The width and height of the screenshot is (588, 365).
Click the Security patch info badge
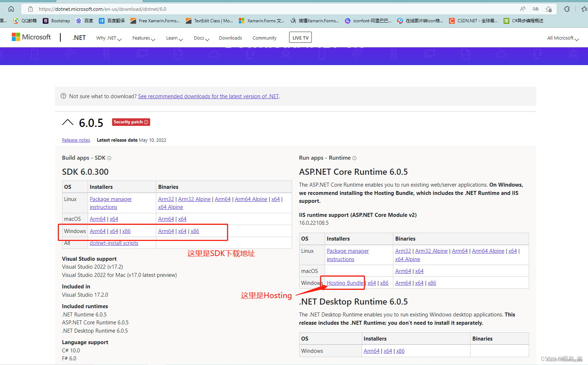131,122
